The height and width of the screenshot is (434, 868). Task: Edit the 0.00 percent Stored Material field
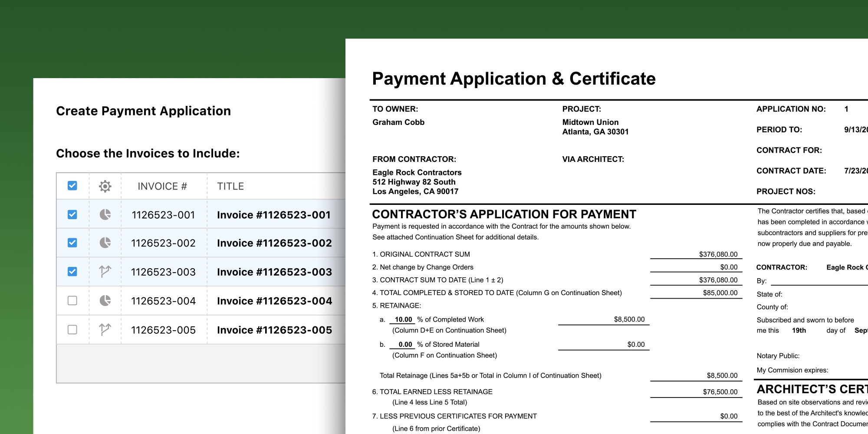[404, 344]
